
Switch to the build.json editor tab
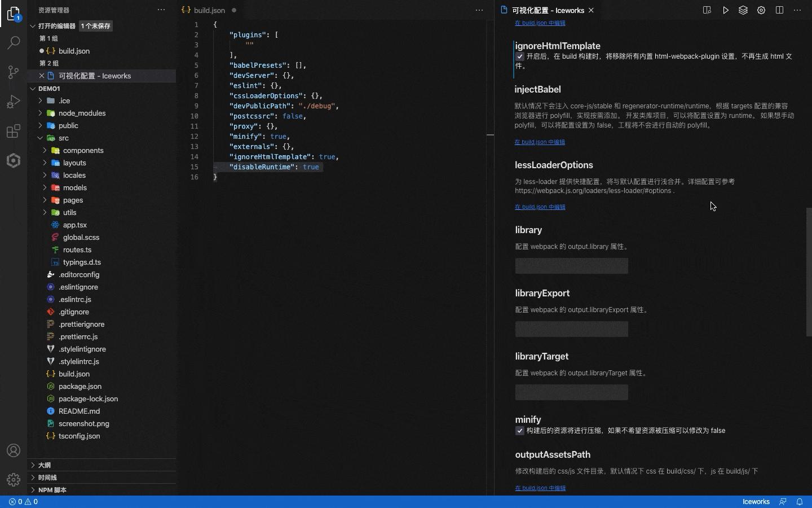(x=209, y=10)
